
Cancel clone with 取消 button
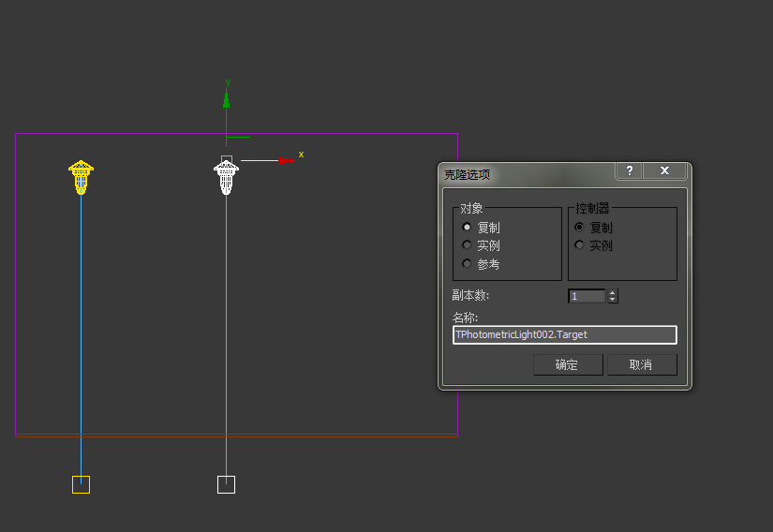[642, 364]
